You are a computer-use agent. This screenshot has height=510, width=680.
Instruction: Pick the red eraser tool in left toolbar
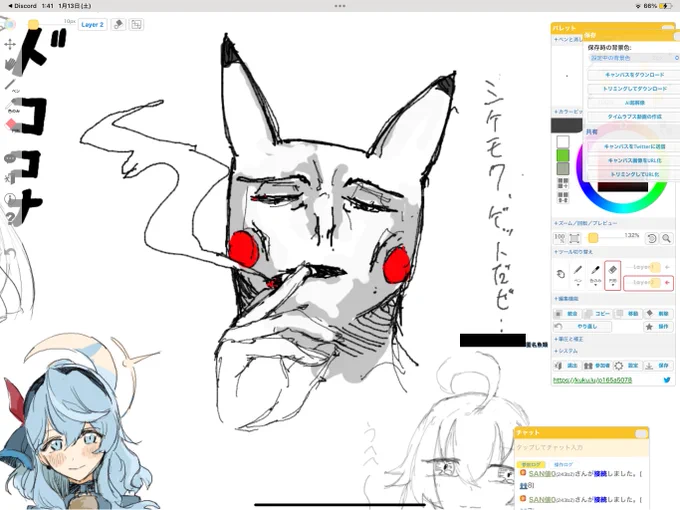(11, 125)
